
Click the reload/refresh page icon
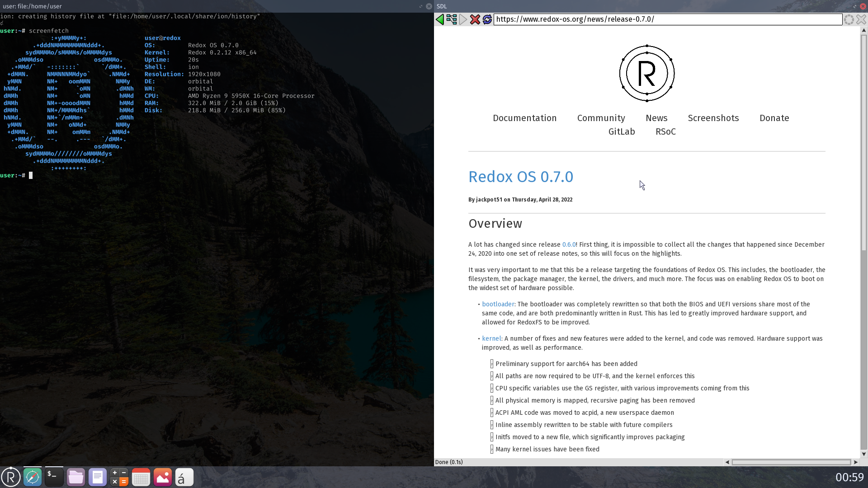click(x=487, y=19)
